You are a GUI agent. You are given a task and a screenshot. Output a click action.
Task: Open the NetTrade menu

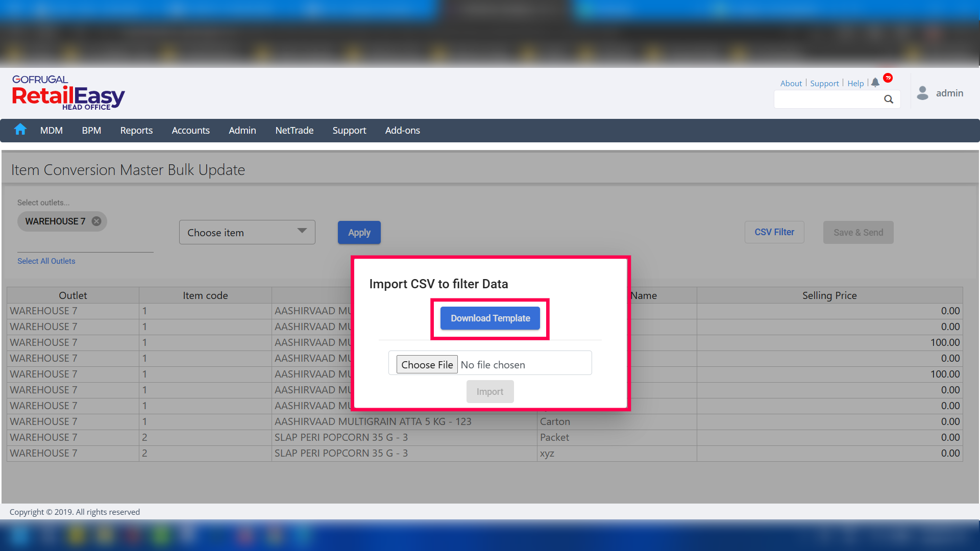(294, 131)
